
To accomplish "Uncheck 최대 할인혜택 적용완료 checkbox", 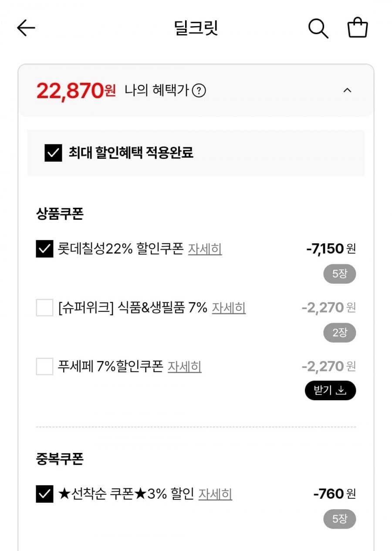I will 53,153.
